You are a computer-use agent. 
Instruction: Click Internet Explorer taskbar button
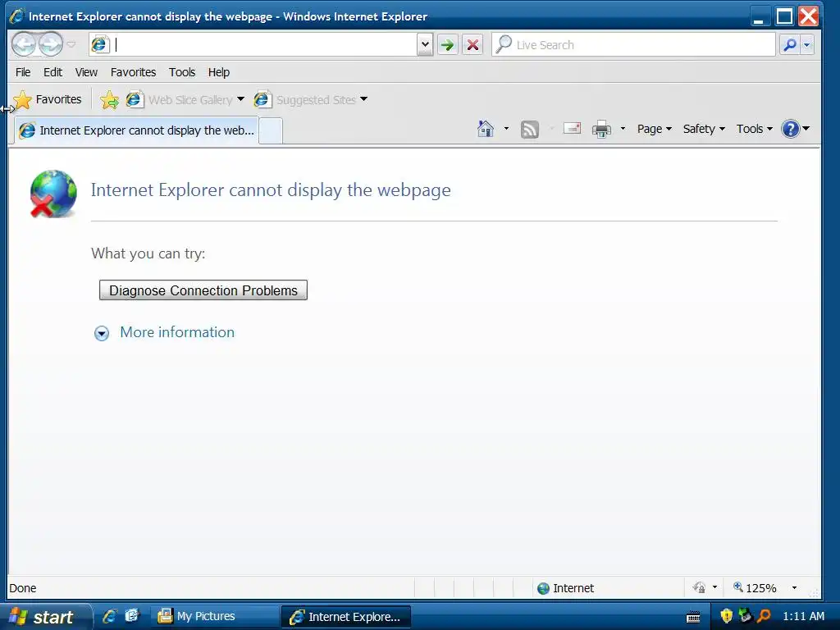point(345,617)
